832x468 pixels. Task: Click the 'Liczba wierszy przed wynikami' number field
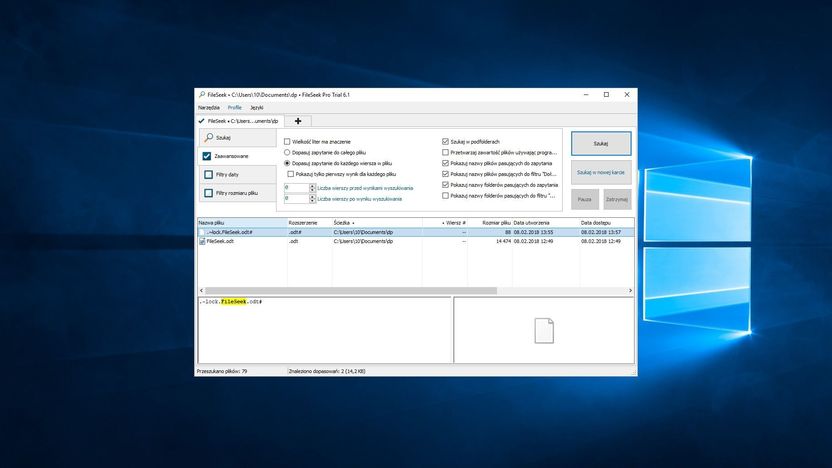pyautogui.click(x=296, y=188)
